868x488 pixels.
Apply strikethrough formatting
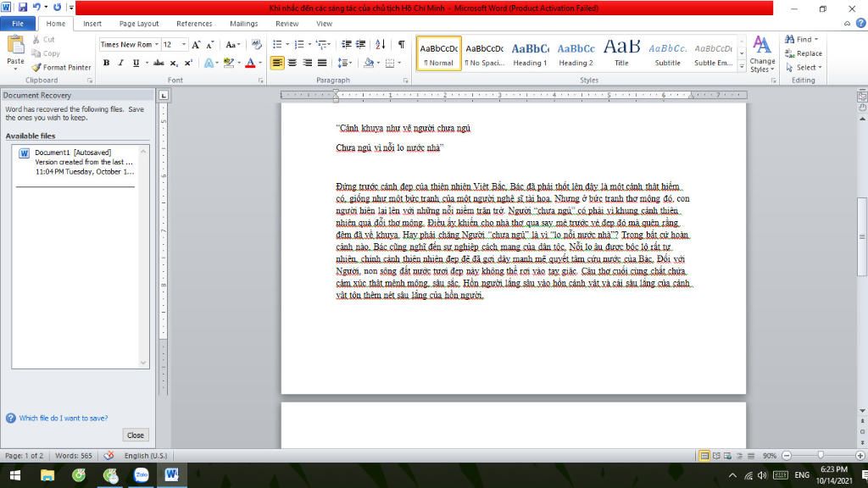[159, 63]
